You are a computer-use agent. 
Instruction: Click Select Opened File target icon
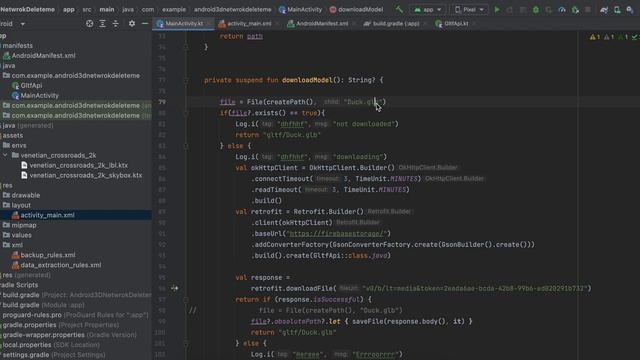click(89, 24)
